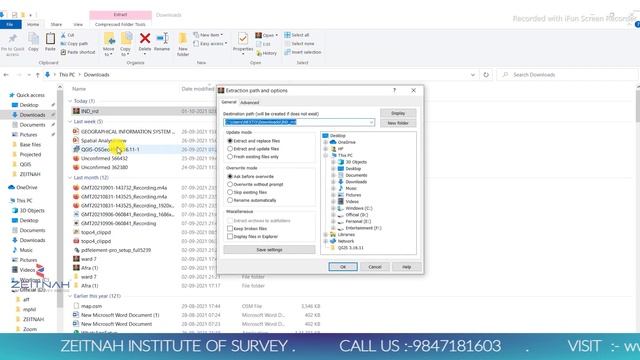The image size is (640, 360).
Task: Switch to the Share ribbon tab
Action: click(56, 24)
